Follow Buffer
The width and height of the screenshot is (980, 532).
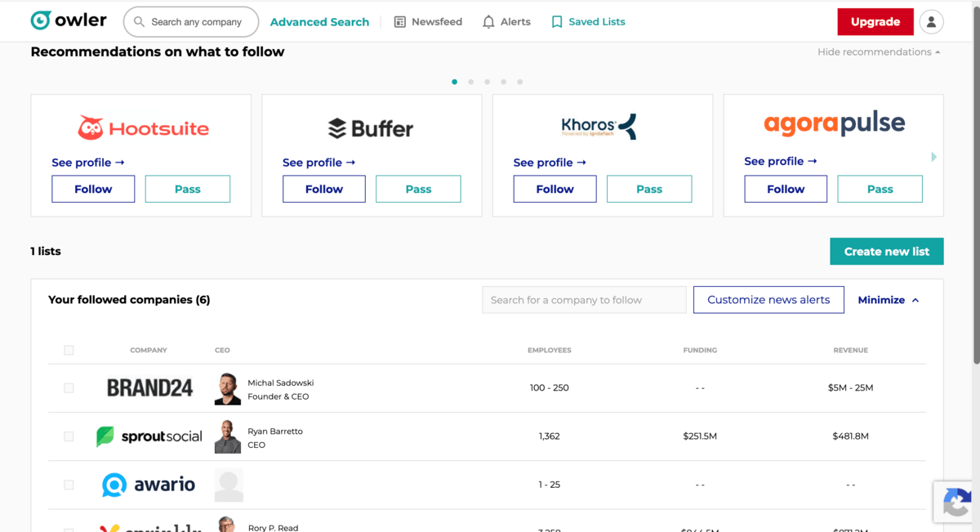click(x=324, y=189)
